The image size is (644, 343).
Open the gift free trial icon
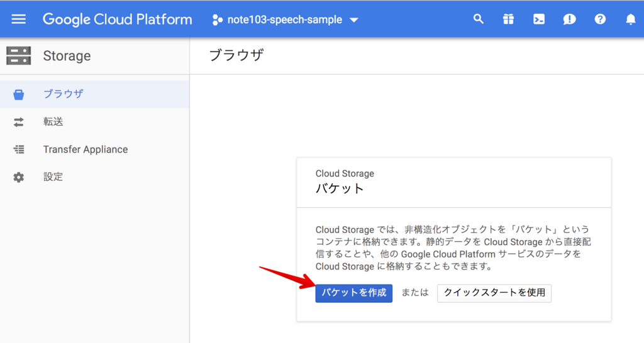[x=508, y=19]
